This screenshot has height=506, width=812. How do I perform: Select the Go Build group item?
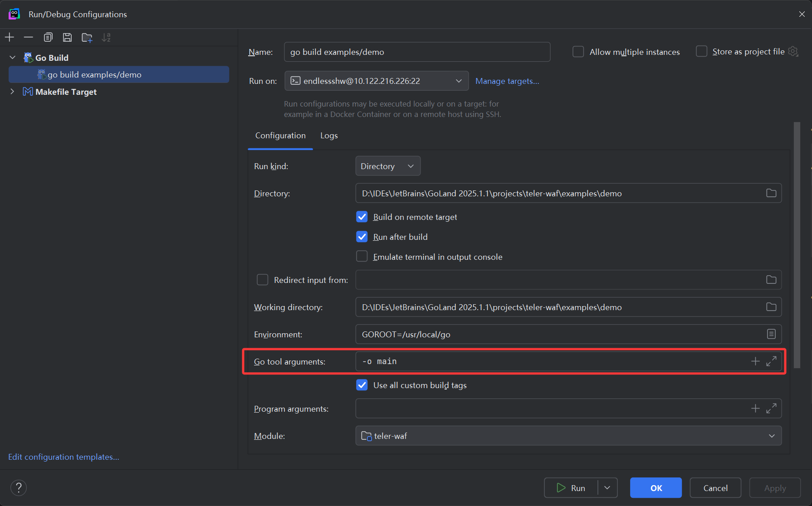(x=52, y=58)
